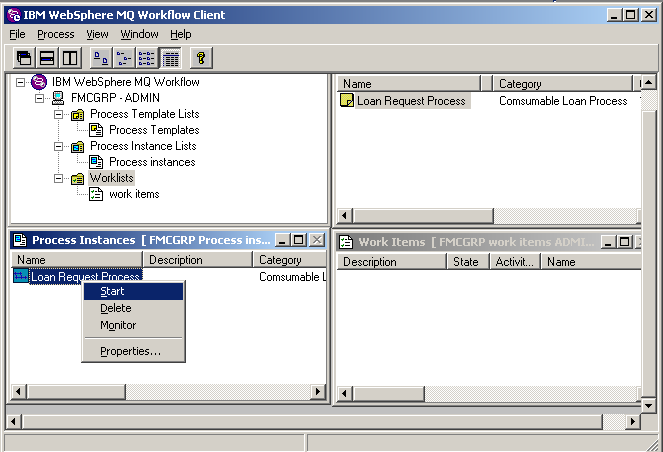Choose Properties... from the context menu
663x452 pixels.
(133, 351)
